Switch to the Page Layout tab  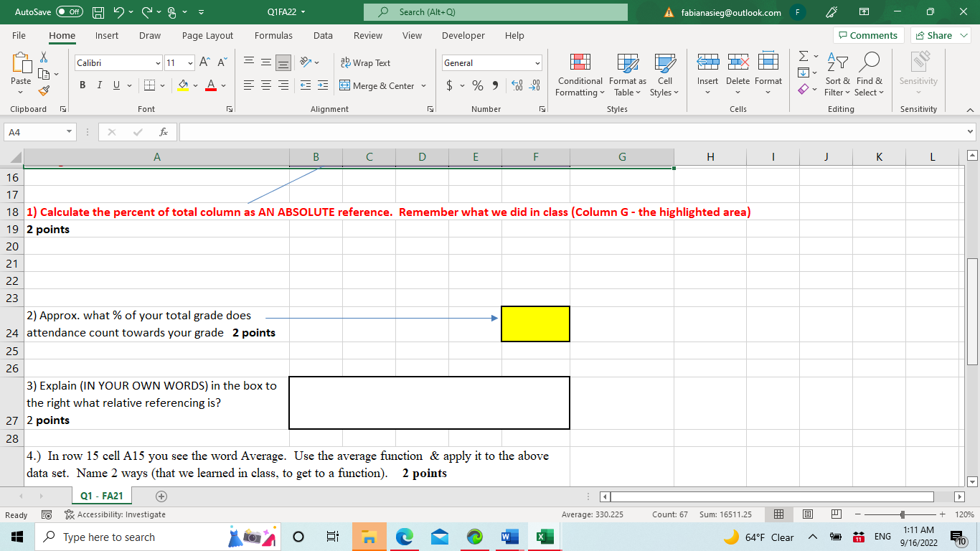point(207,35)
